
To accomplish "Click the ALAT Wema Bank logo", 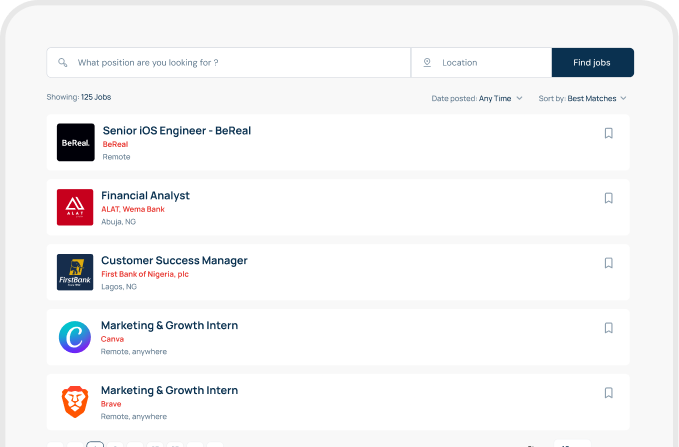I will pos(75,207).
